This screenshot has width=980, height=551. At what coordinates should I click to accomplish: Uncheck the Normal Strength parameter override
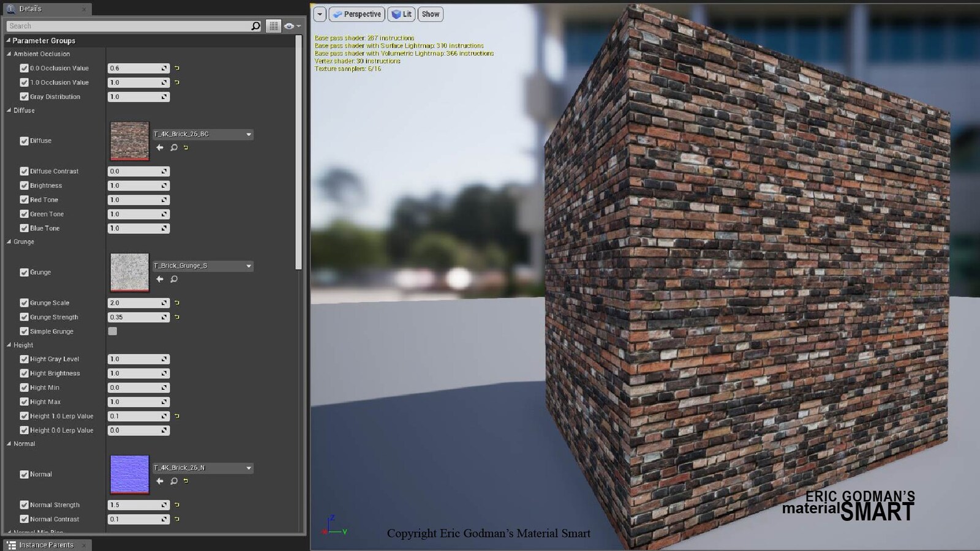24,505
